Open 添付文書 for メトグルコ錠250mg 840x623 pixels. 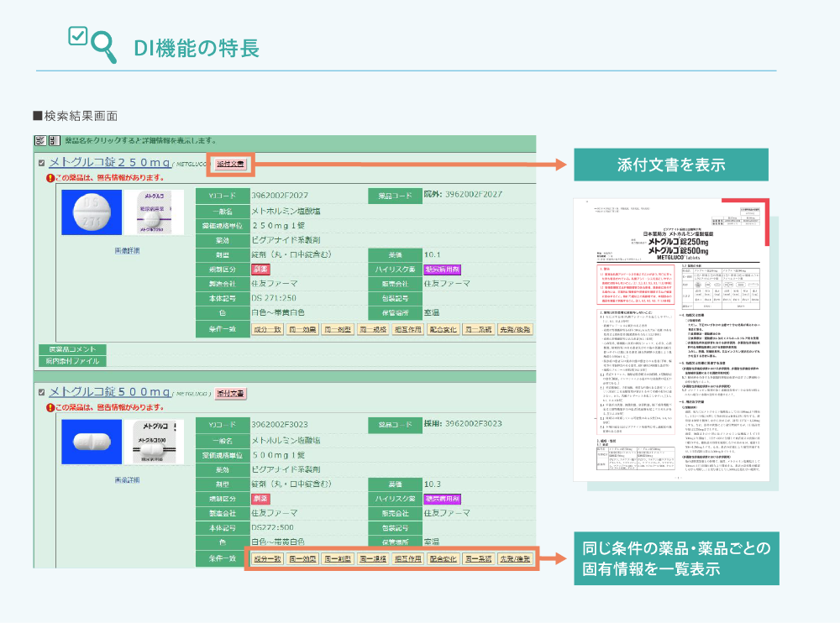pos(230,164)
